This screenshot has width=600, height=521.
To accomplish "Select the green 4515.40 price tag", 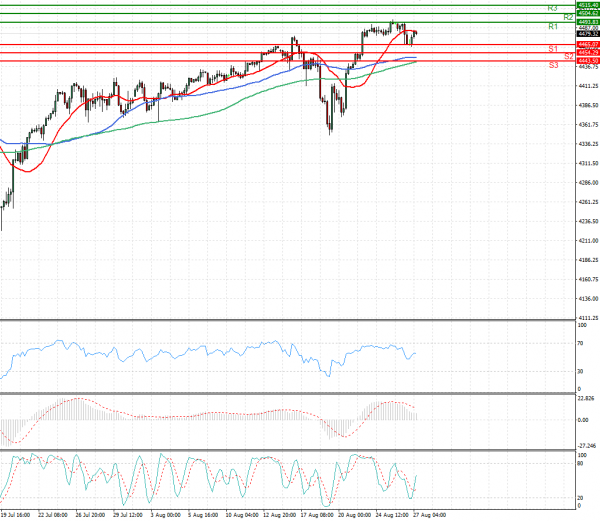I will pos(588,5).
